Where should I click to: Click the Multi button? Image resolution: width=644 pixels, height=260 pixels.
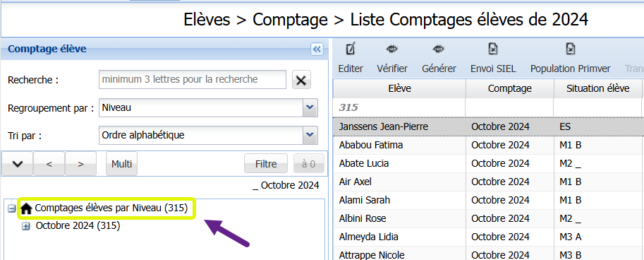click(x=121, y=164)
